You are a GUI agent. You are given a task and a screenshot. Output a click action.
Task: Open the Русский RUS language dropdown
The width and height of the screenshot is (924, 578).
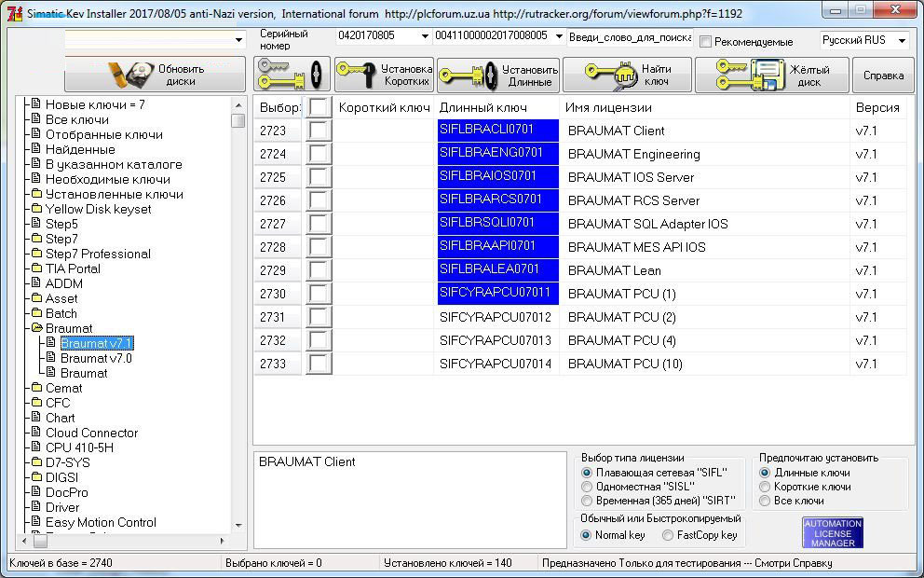click(863, 40)
